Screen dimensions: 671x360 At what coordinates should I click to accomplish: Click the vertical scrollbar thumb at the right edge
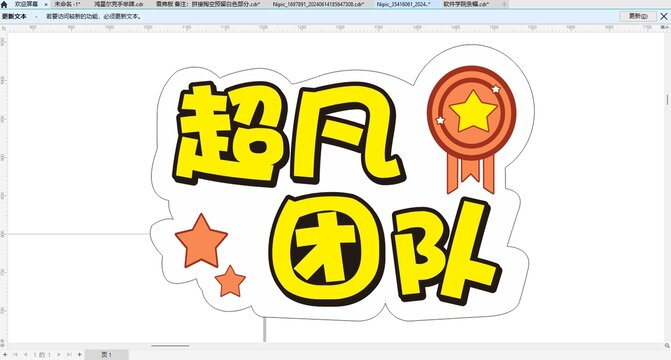(667, 99)
